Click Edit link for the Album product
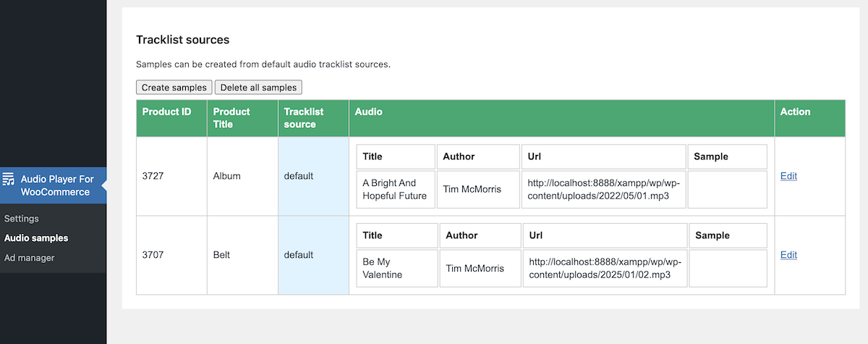 tap(788, 176)
